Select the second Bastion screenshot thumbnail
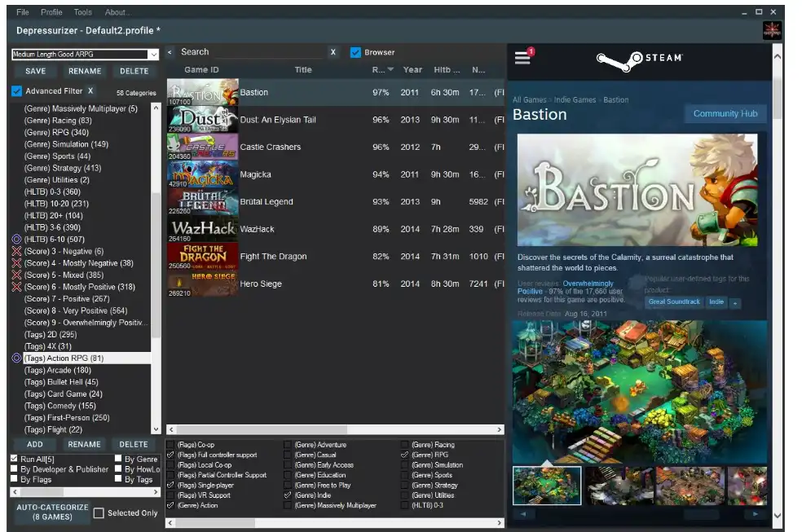Viewport: 802px width, 532px height. click(x=619, y=486)
